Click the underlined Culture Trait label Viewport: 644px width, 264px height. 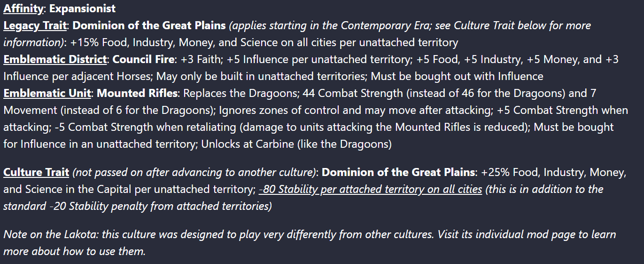coord(36,172)
